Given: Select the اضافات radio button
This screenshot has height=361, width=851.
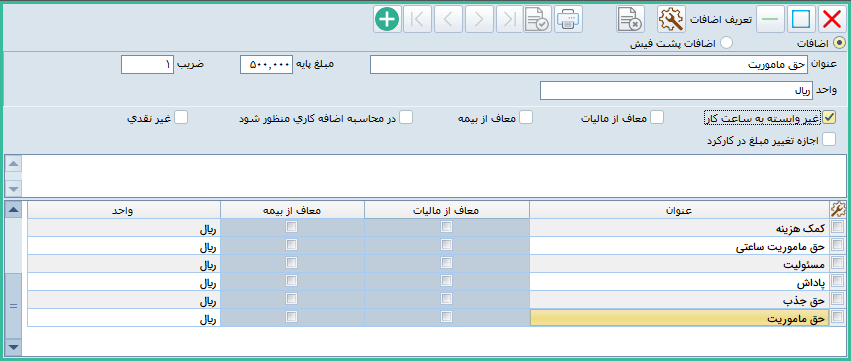Looking at the screenshot, I should point(840,42).
